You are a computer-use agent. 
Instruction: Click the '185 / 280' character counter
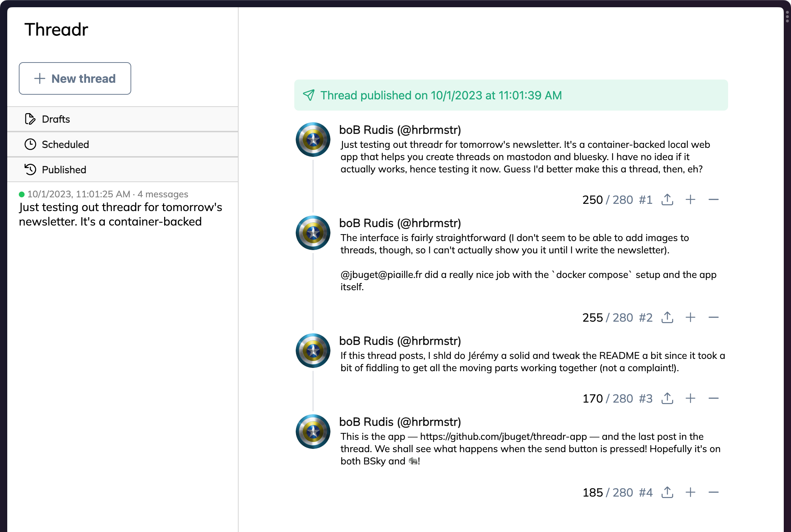(x=608, y=493)
